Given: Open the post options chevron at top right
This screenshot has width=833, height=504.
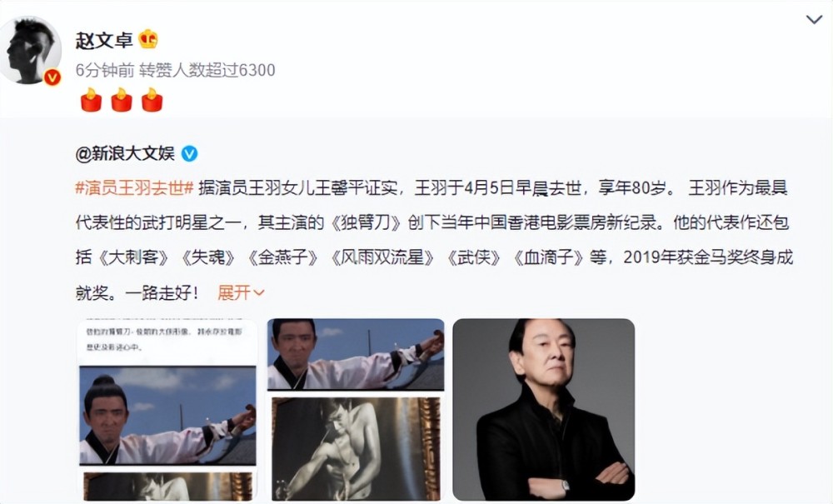Looking at the screenshot, I should [x=815, y=20].
